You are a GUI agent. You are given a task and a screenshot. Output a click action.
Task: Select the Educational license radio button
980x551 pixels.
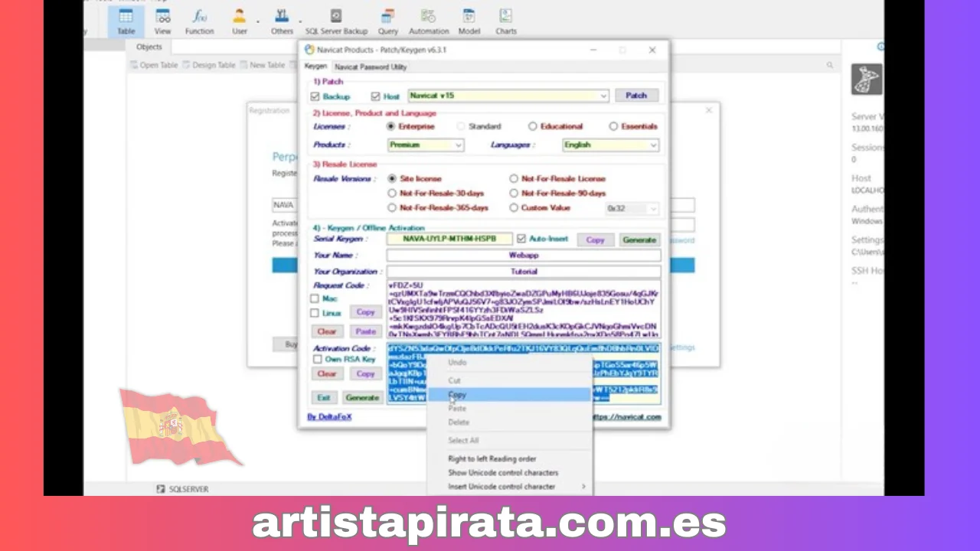pos(532,126)
